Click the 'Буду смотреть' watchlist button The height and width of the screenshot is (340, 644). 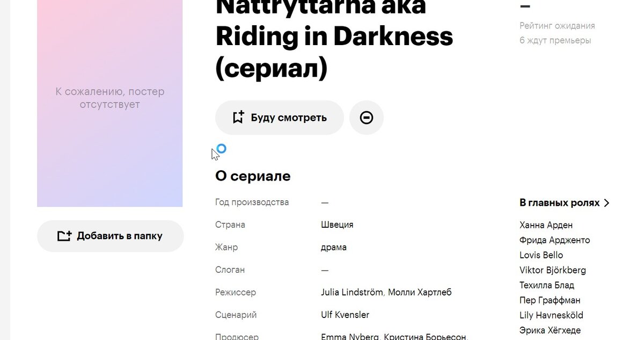pyautogui.click(x=279, y=118)
